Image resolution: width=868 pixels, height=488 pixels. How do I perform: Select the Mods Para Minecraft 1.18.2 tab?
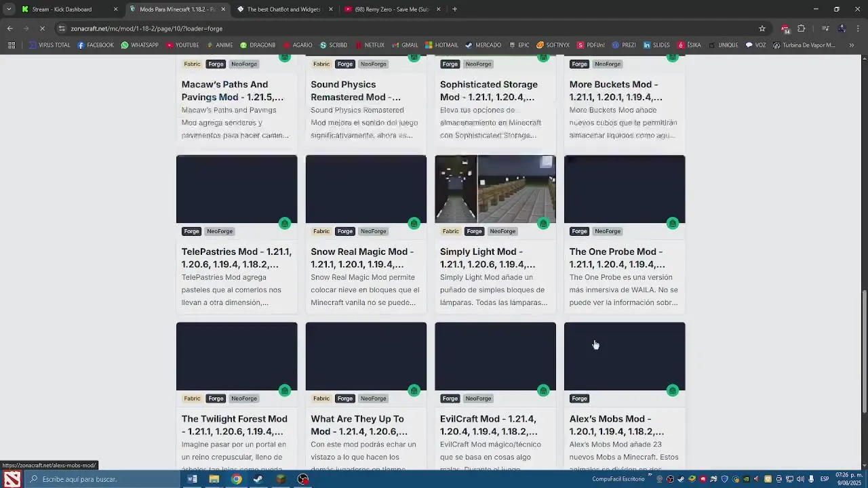tap(176, 9)
